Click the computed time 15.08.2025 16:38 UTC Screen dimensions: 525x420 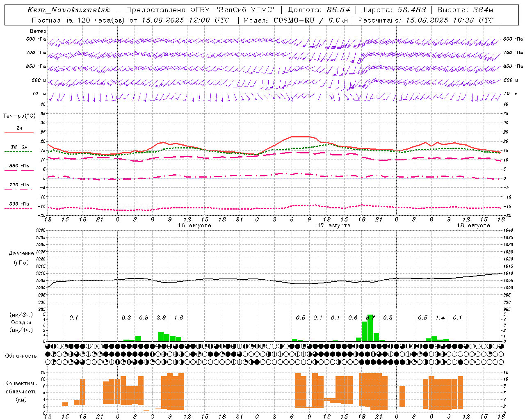(450, 20)
